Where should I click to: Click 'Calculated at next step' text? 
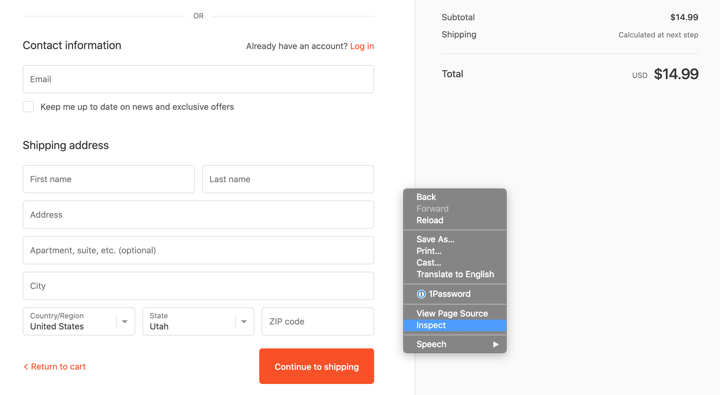tap(658, 35)
